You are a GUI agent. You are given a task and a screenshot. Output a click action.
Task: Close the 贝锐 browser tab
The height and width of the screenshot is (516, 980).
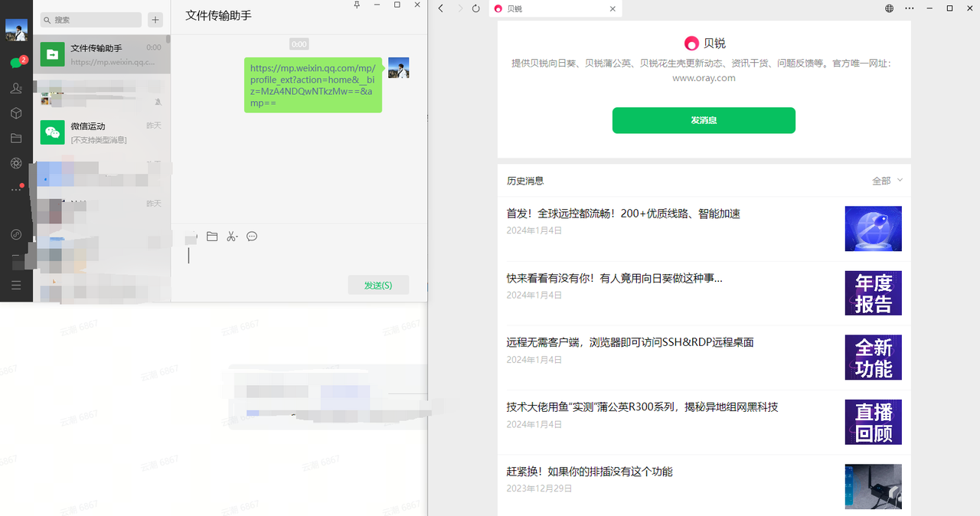pos(612,8)
